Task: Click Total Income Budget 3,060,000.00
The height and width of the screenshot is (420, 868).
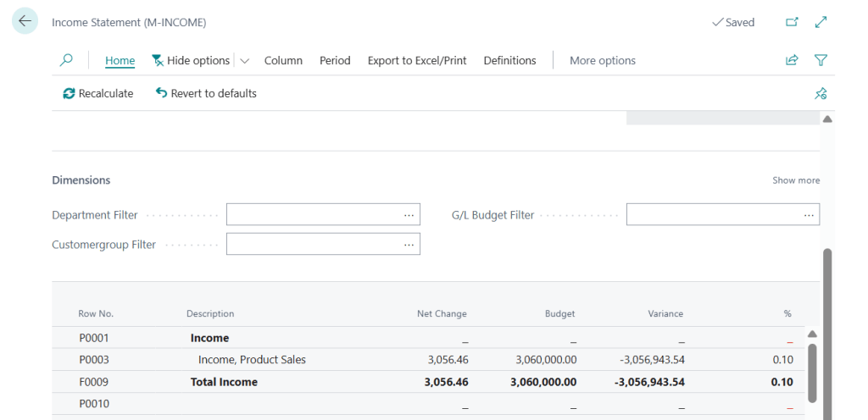Action: pos(543,382)
